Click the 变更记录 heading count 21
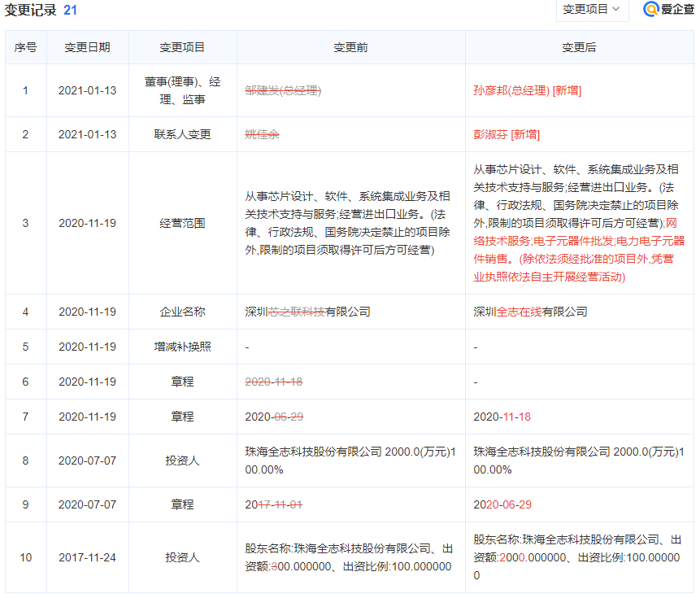 [70, 10]
